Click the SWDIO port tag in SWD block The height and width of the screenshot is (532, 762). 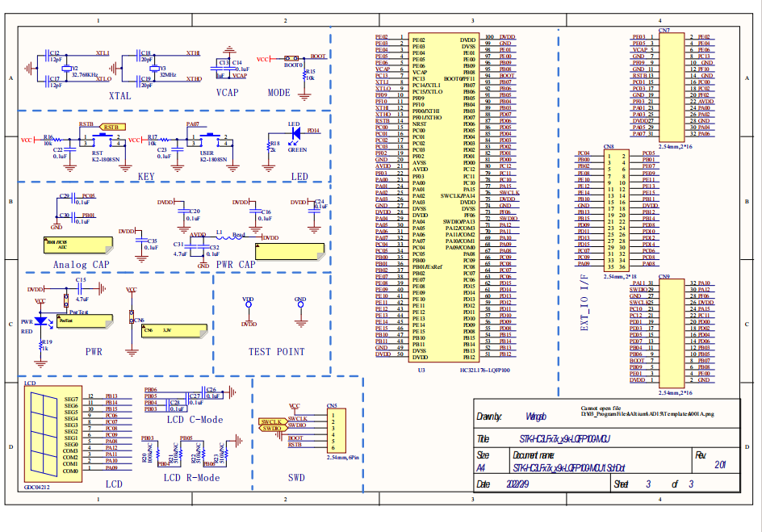click(x=272, y=429)
